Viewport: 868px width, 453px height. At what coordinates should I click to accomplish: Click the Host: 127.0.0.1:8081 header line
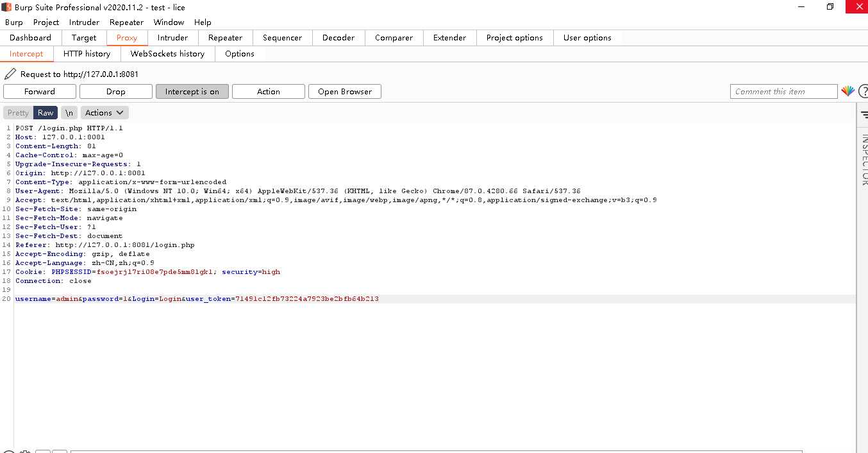60,137
